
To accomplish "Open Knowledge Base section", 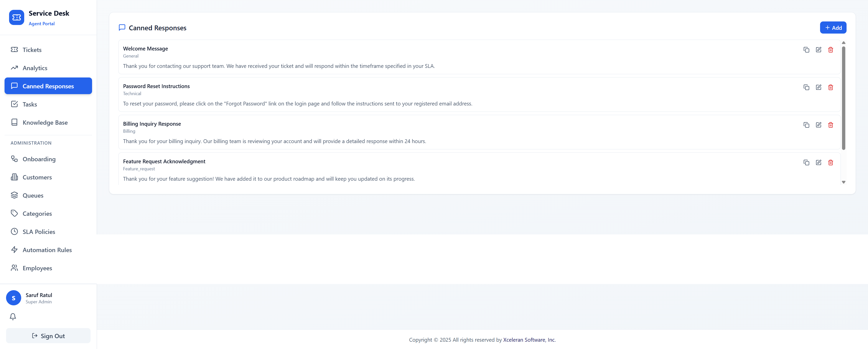I will [x=45, y=123].
